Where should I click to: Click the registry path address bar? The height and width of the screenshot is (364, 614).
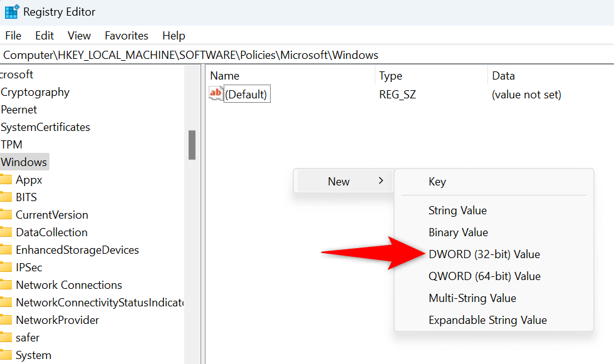click(x=307, y=55)
